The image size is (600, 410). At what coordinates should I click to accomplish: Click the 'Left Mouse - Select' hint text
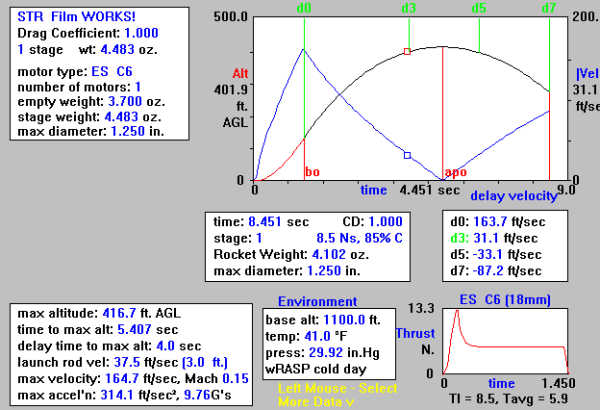(332, 386)
